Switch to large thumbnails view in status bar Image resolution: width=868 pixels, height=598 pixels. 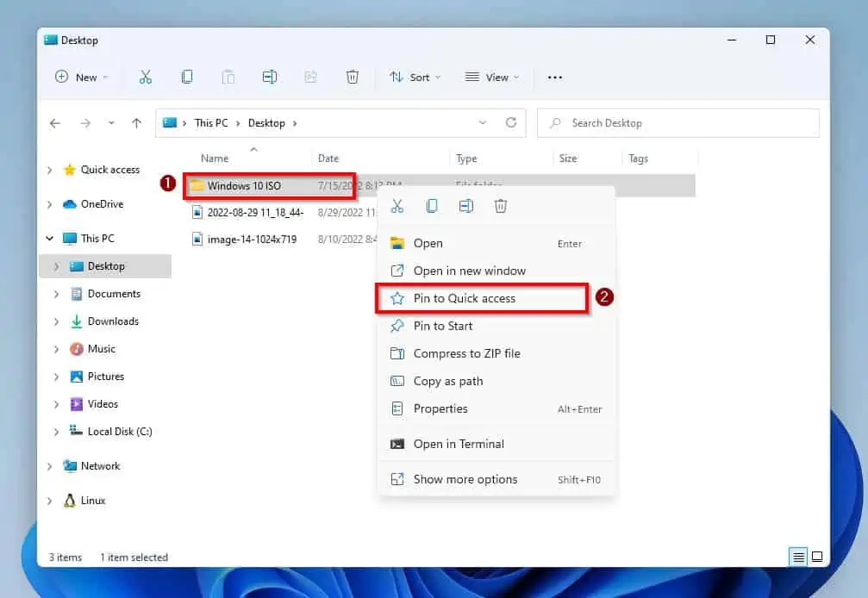click(817, 557)
